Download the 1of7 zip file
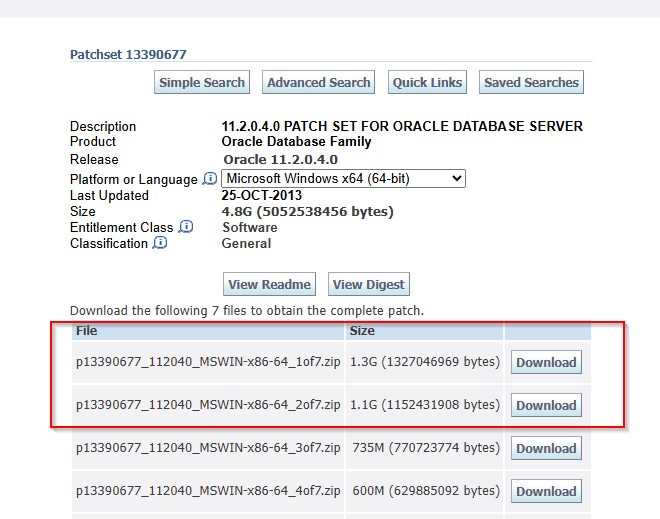 pyautogui.click(x=546, y=362)
